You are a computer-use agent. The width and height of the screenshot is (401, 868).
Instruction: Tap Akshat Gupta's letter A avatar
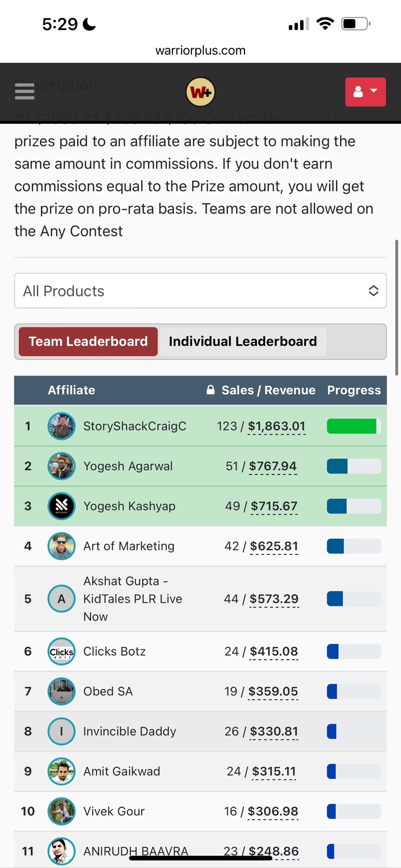61,599
